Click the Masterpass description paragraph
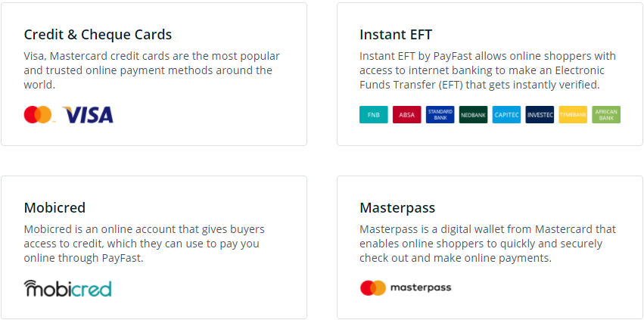644x320 pixels. 487,244
